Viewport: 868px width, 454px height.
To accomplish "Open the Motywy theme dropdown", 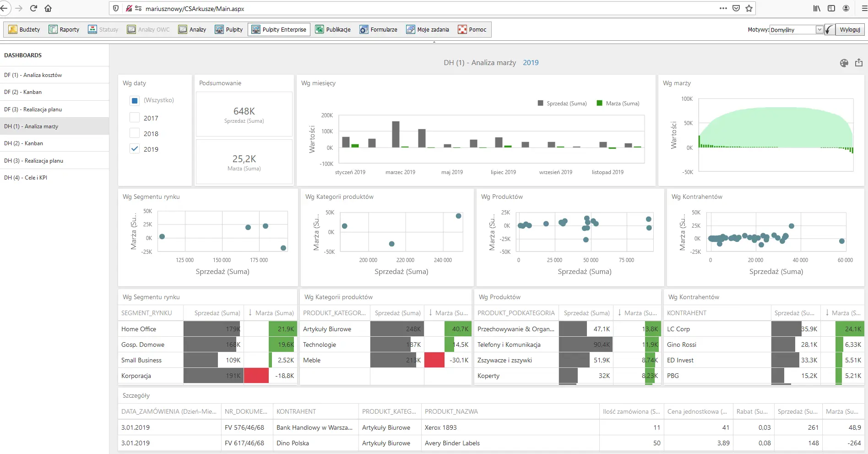I will point(797,30).
